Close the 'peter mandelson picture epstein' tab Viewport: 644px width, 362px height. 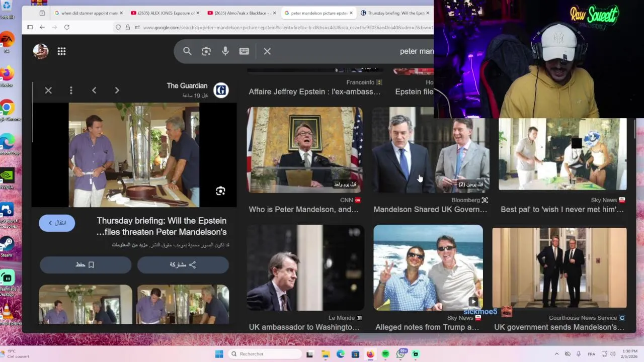[x=351, y=13]
